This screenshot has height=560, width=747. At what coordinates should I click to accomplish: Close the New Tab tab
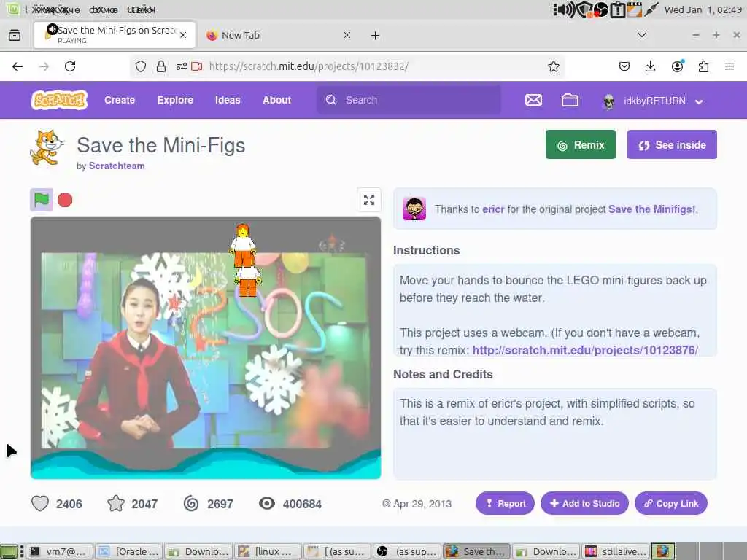click(x=347, y=35)
